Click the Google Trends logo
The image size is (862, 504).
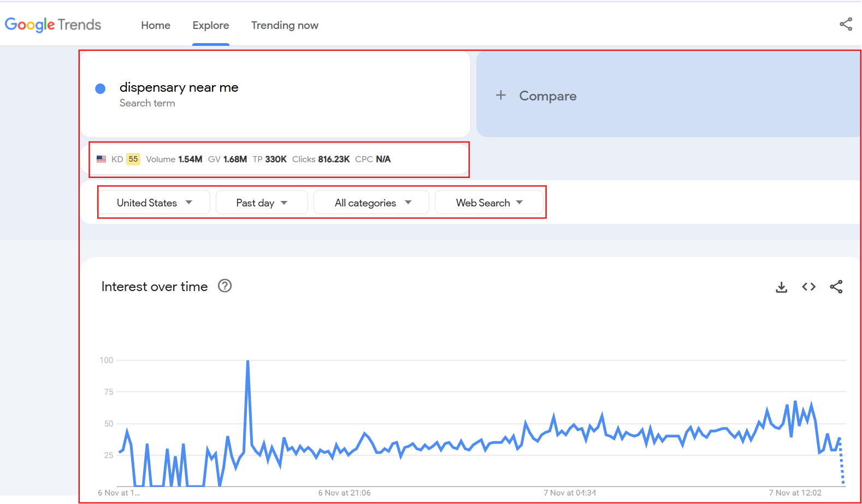(53, 25)
